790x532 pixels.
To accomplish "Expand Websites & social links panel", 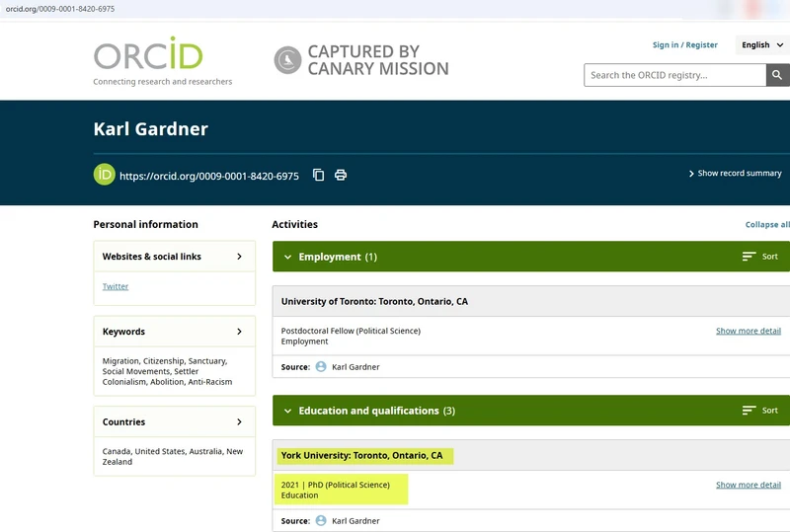I will (x=239, y=257).
